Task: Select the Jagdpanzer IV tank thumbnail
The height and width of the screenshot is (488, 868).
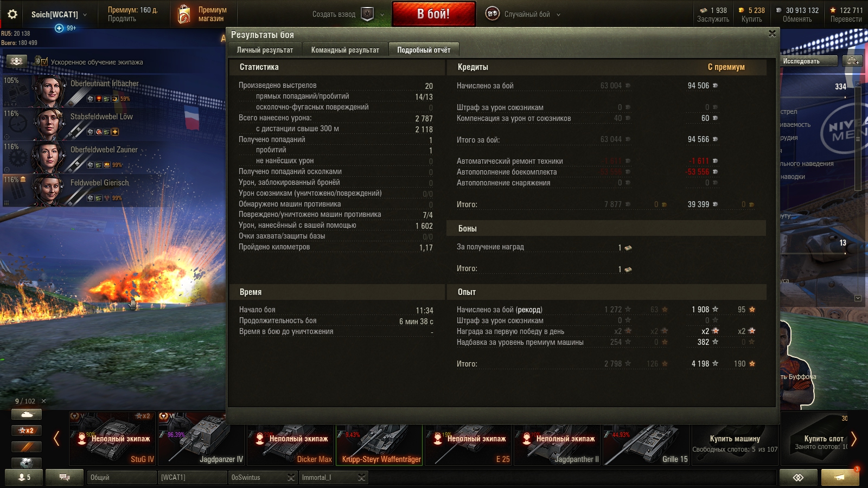Action: click(201, 438)
